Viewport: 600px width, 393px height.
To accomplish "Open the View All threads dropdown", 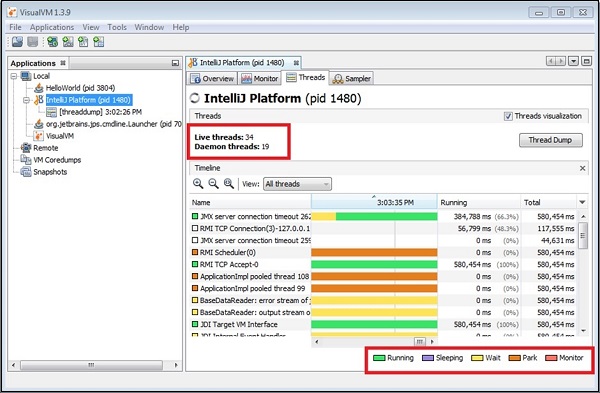I will (297, 184).
